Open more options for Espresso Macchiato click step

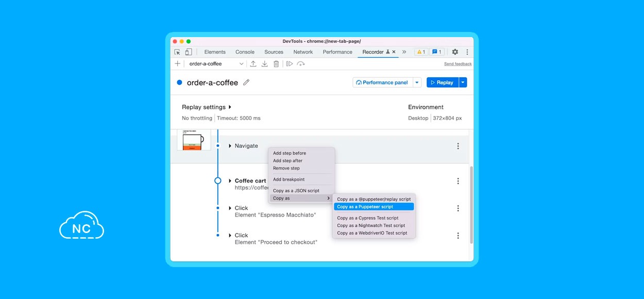[458, 208]
